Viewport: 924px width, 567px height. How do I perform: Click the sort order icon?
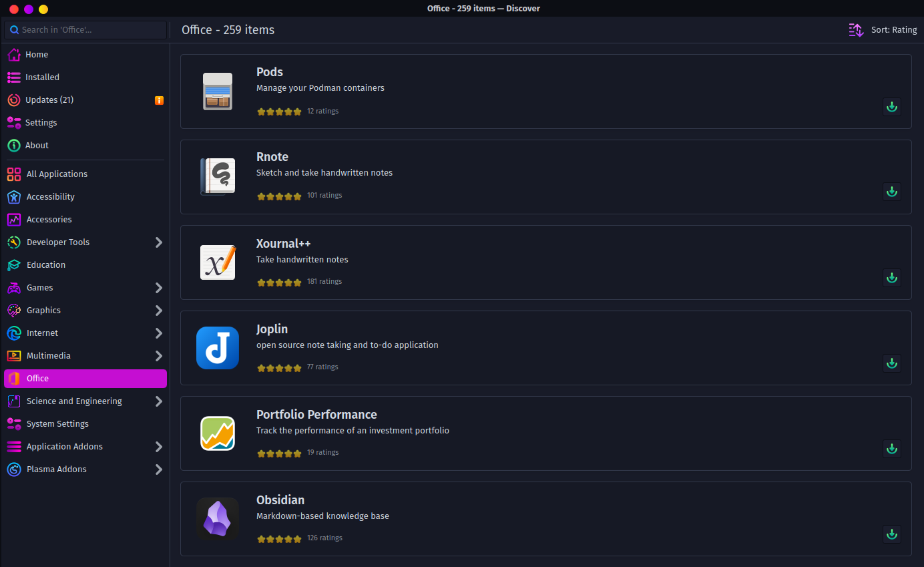pos(856,30)
